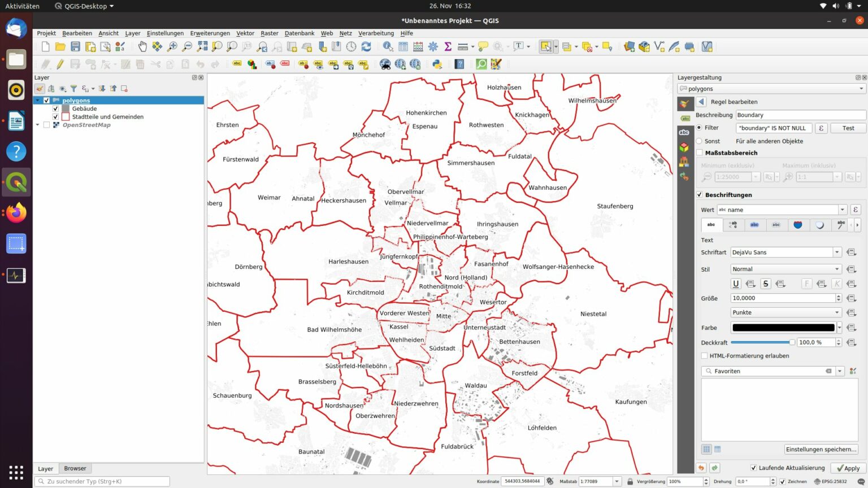Select the Labels panel icon in Layergestaltung
Screen dimensions: 868x488
(x=685, y=117)
